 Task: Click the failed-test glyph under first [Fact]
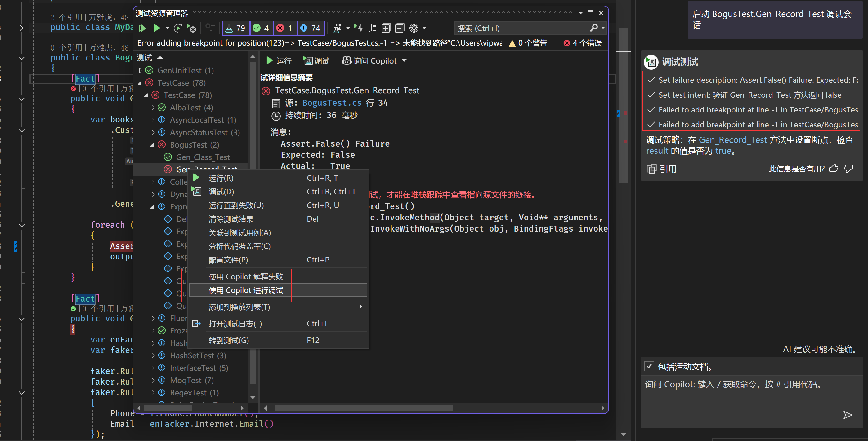coord(73,89)
